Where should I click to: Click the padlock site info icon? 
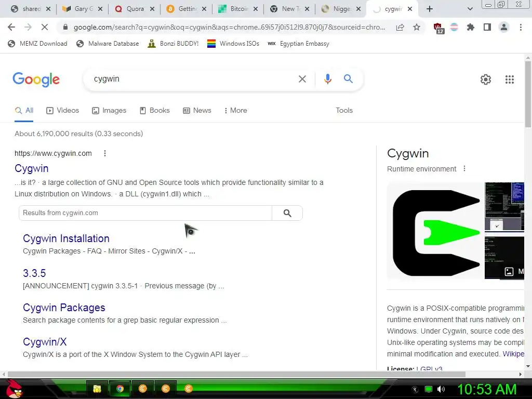coord(65,27)
